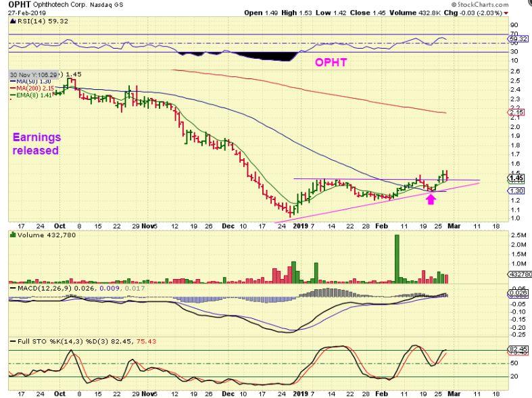Viewport: 532px width, 398px height.
Task: Click the 30 Nov Y:106.29 crosshair readout
Action: (34, 74)
